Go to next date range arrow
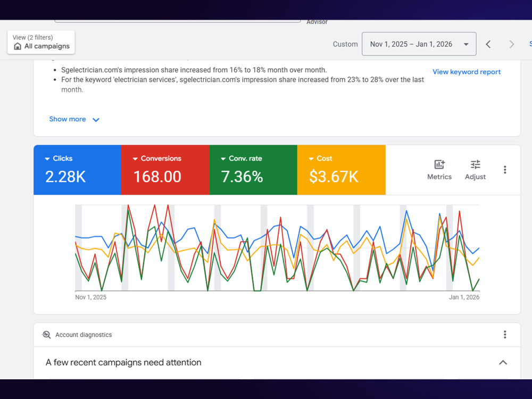The width and height of the screenshot is (532, 399). 512,44
